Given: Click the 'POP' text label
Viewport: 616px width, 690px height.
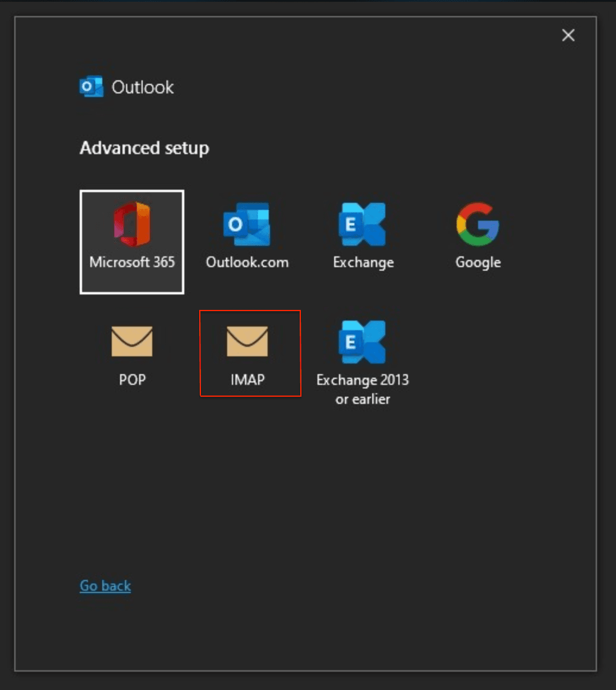Looking at the screenshot, I should pos(132,380).
